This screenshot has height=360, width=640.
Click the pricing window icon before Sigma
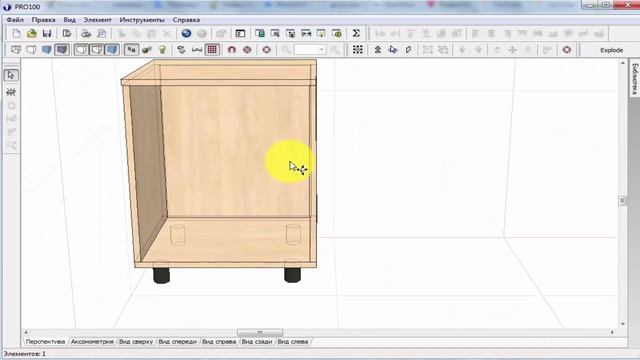[x=337, y=33]
